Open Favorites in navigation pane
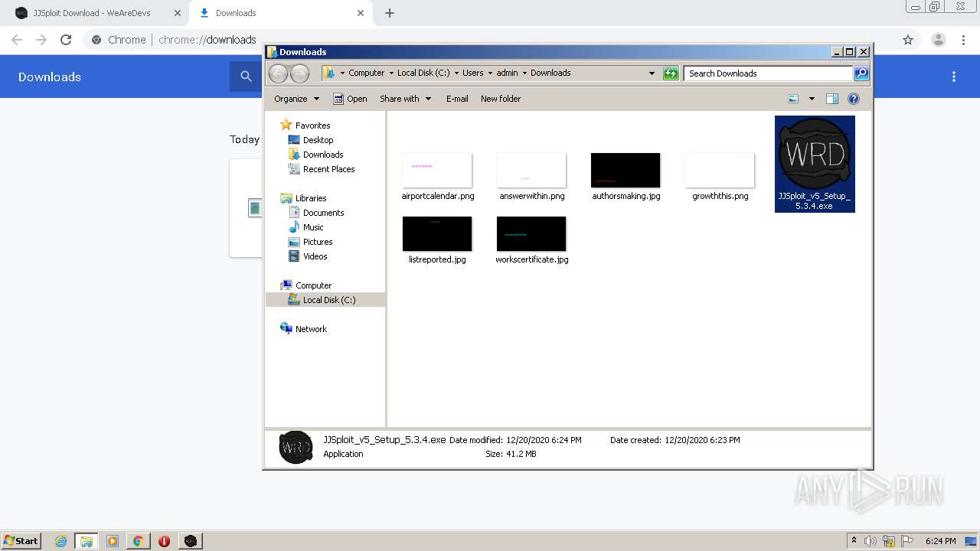The image size is (980, 551). click(x=312, y=126)
